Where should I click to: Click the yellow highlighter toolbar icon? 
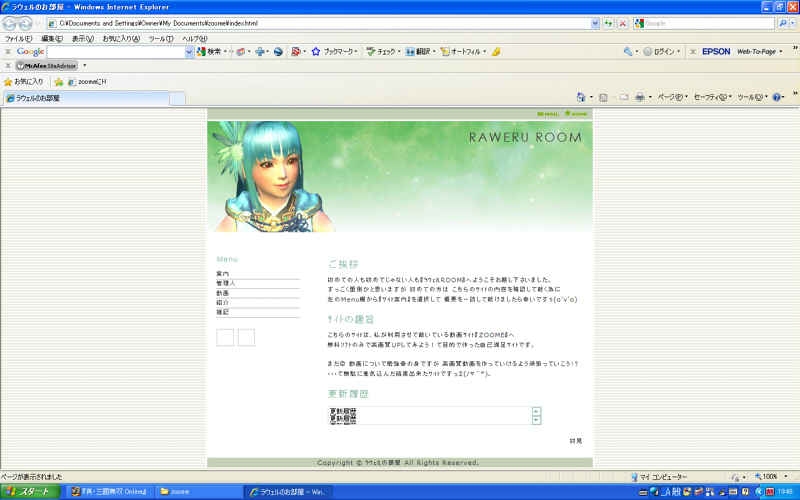coord(496,52)
